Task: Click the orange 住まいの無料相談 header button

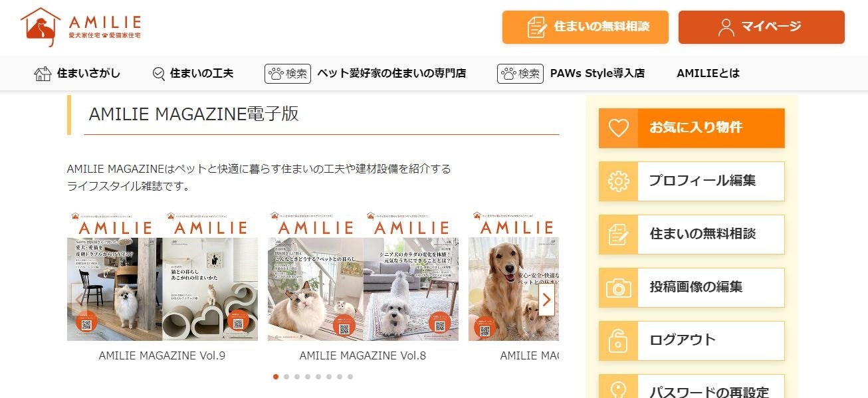Action: [x=586, y=27]
